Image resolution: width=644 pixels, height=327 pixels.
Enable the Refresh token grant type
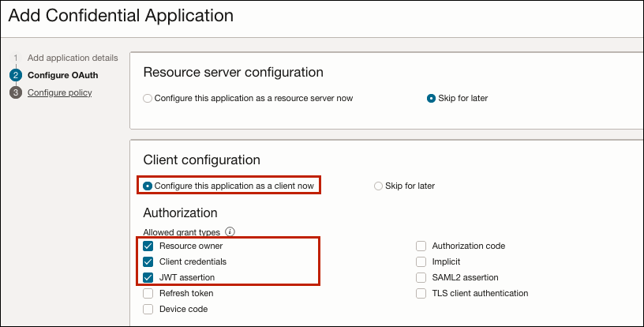(148, 293)
